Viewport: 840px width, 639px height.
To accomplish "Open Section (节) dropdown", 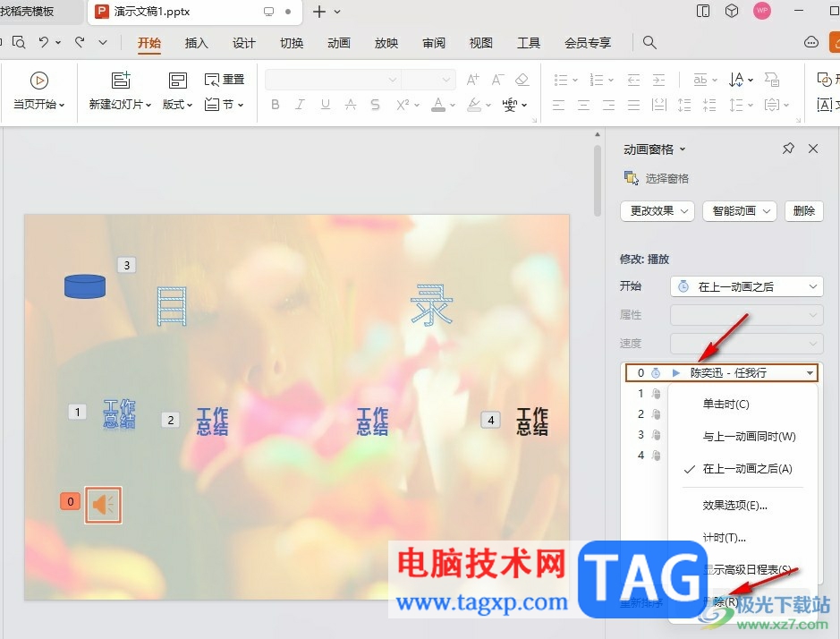I will [x=224, y=105].
